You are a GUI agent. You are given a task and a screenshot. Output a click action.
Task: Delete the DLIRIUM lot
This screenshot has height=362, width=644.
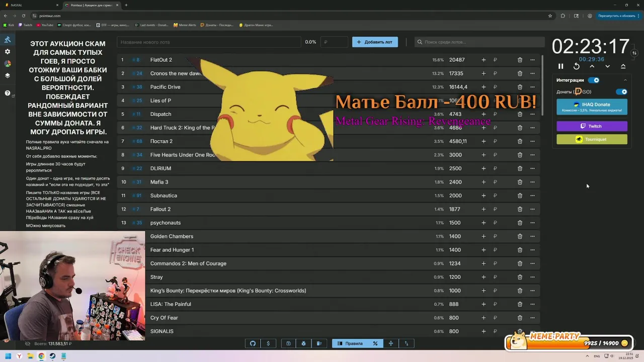[x=520, y=168]
